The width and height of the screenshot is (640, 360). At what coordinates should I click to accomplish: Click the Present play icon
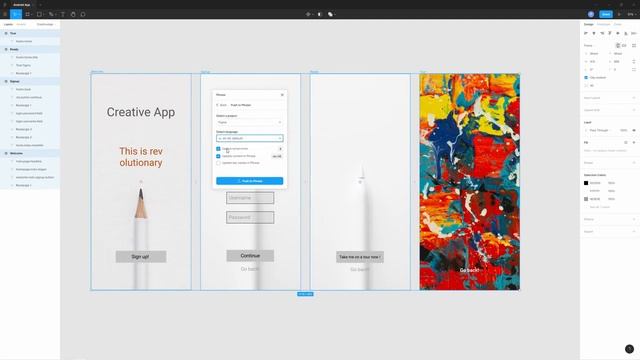pos(619,14)
